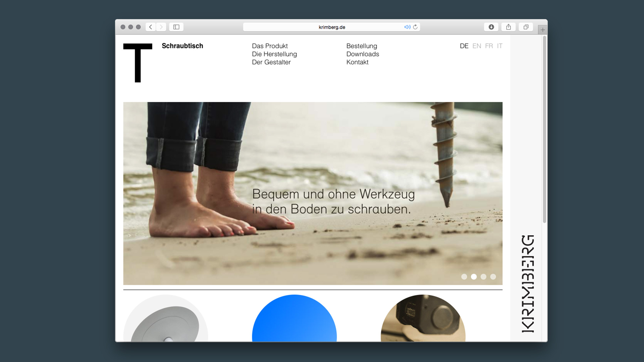Click the vertical KRIMBERG logo
This screenshot has width=644, height=362.
[528, 284]
